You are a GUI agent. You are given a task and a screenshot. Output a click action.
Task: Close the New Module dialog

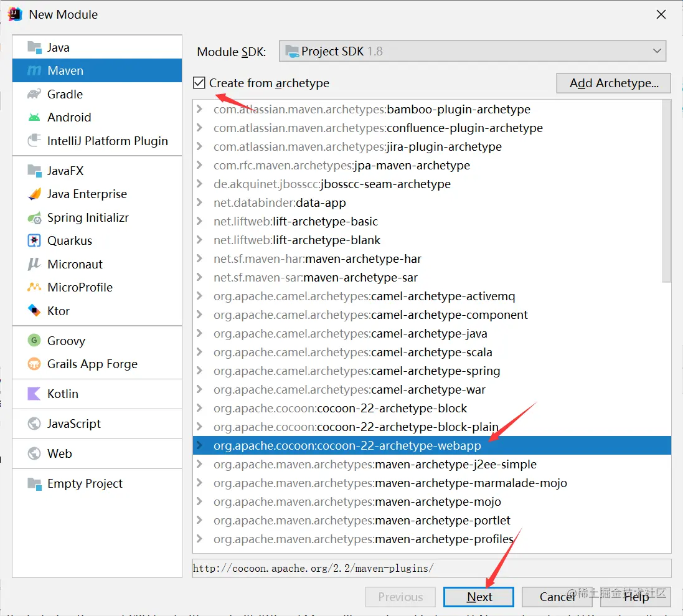[x=661, y=14]
